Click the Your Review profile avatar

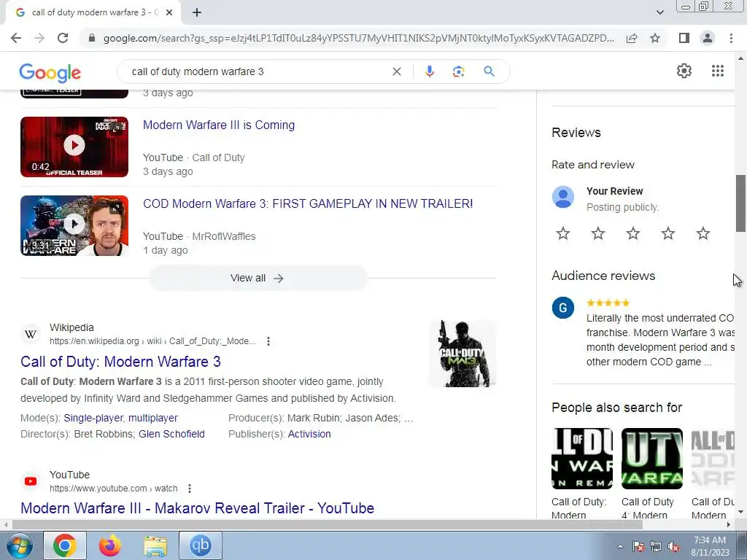(x=563, y=197)
